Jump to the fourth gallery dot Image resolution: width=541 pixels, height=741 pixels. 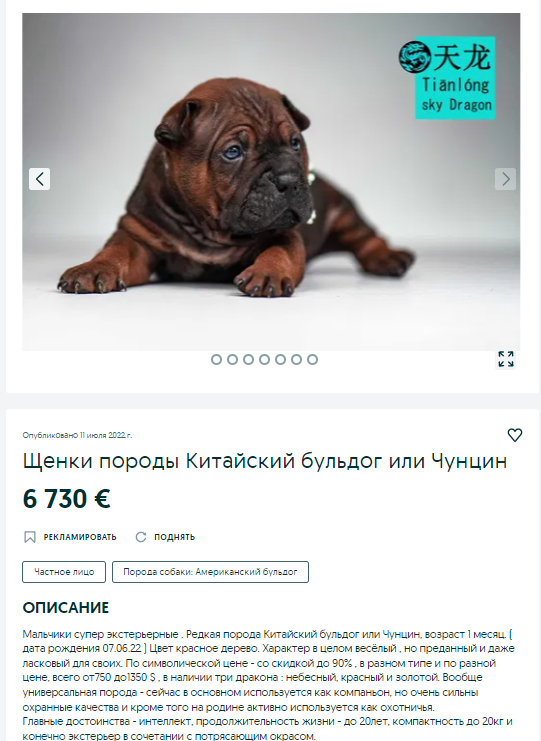point(265,360)
